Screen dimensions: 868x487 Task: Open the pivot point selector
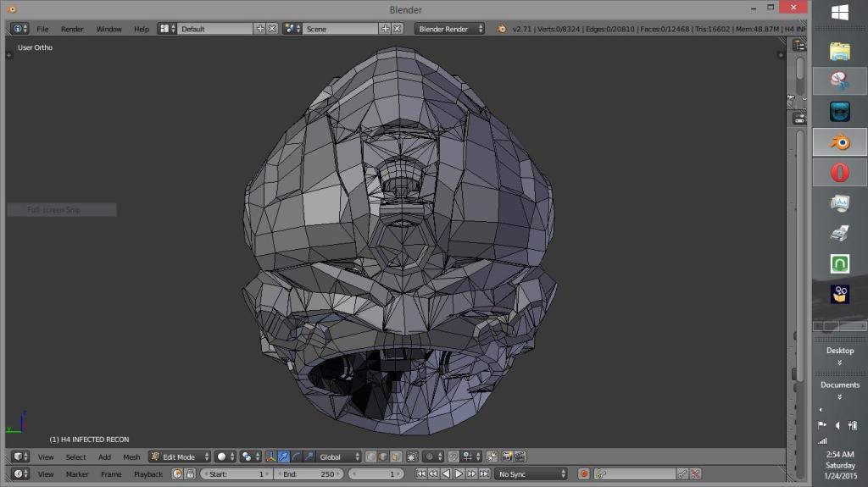[x=250, y=457]
